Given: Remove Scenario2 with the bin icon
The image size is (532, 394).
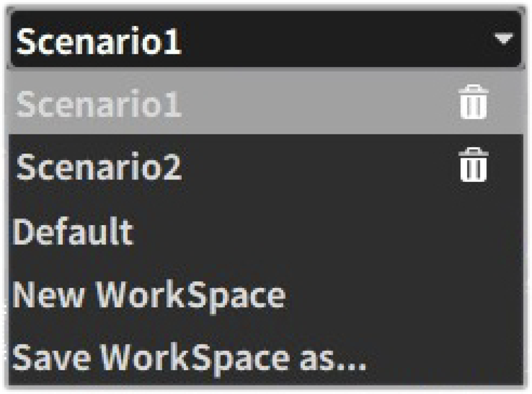Looking at the screenshot, I should coord(473,166).
